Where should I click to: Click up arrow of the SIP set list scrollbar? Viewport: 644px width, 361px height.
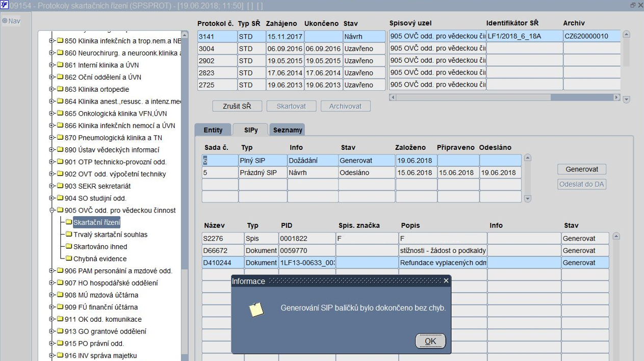(528, 158)
